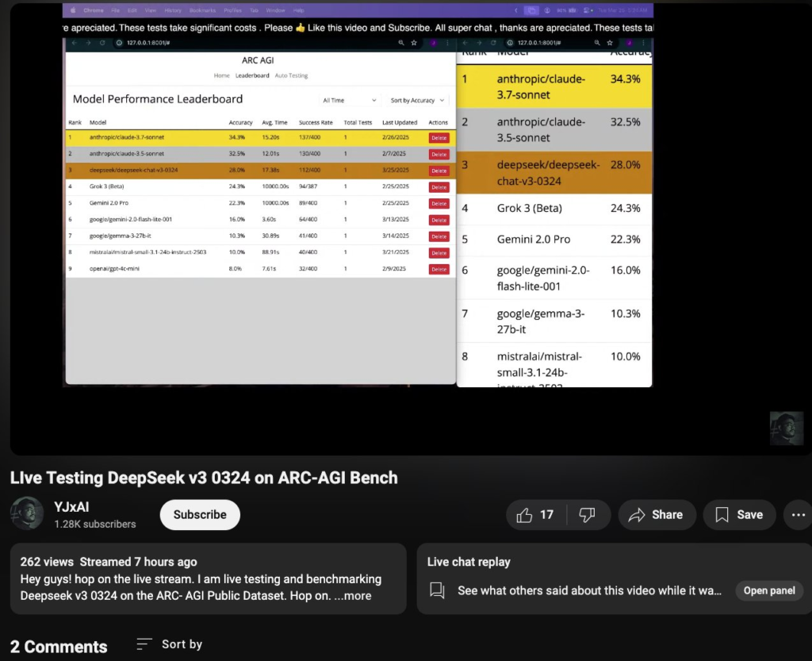
Task: Click the 137/400 success rate cell
Action: pyautogui.click(x=309, y=137)
